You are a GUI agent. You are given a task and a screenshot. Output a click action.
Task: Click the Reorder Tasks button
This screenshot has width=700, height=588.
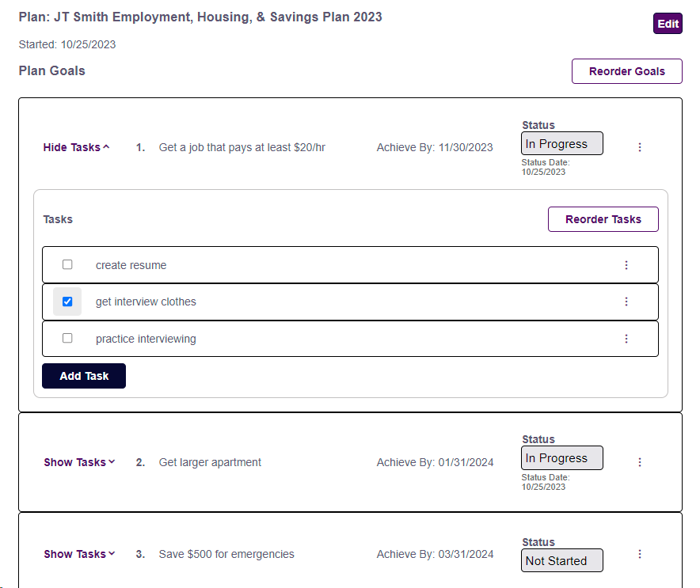(x=603, y=219)
